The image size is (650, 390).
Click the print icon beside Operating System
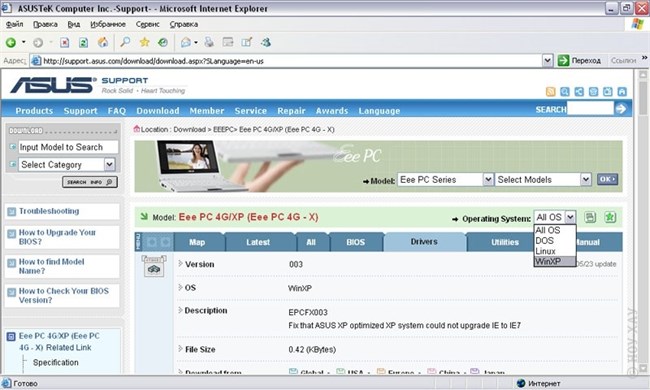pyautogui.click(x=590, y=217)
